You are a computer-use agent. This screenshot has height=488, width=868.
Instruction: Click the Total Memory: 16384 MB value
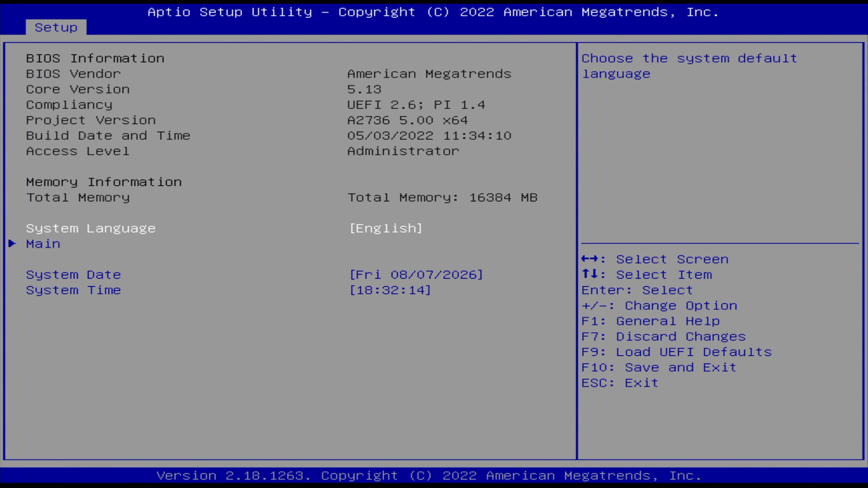tap(442, 198)
